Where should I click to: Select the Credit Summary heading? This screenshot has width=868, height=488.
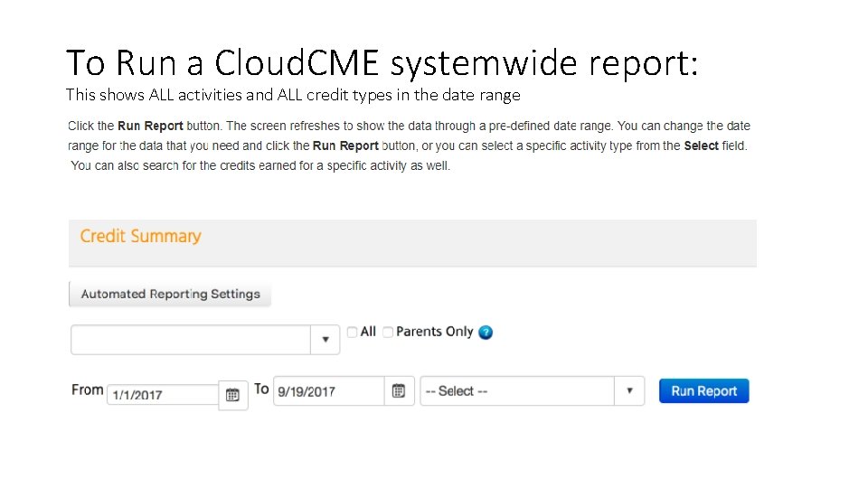pyautogui.click(x=140, y=236)
